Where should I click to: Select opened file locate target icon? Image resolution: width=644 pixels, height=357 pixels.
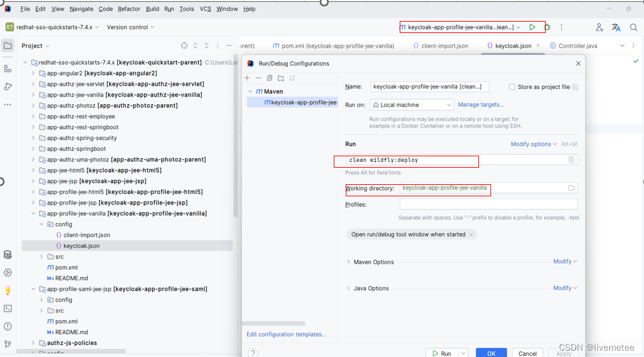coord(185,46)
